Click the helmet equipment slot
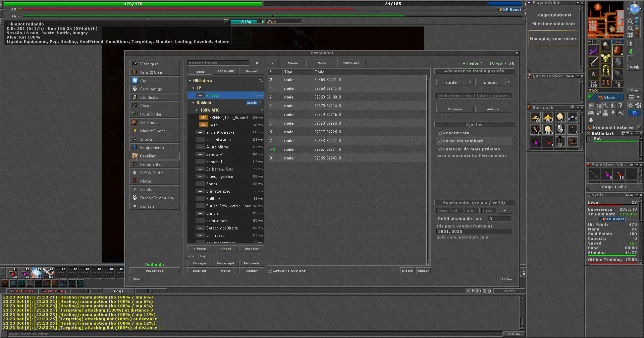 (605, 45)
